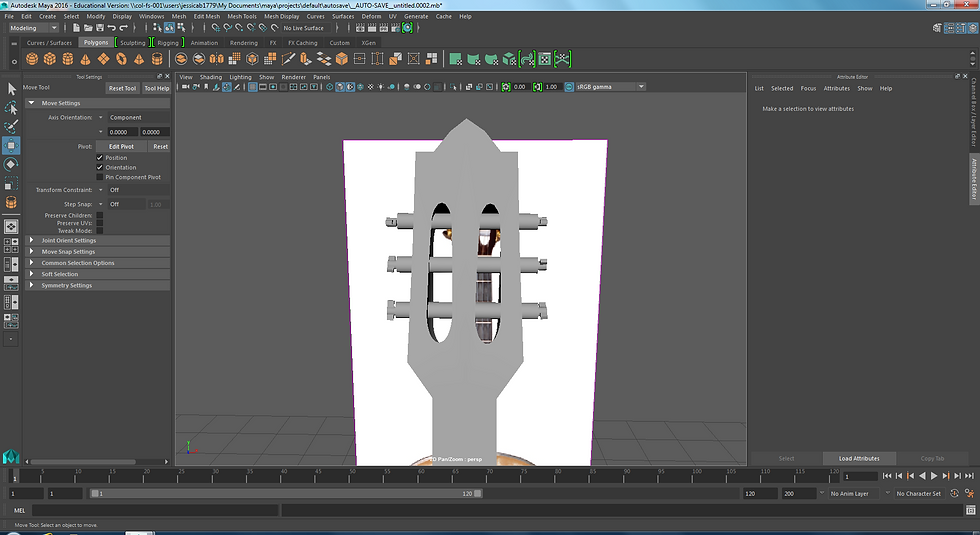Click the MEL command line input field
The width and height of the screenshot is (980, 535).
pyautogui.click(x=154, y=510)
